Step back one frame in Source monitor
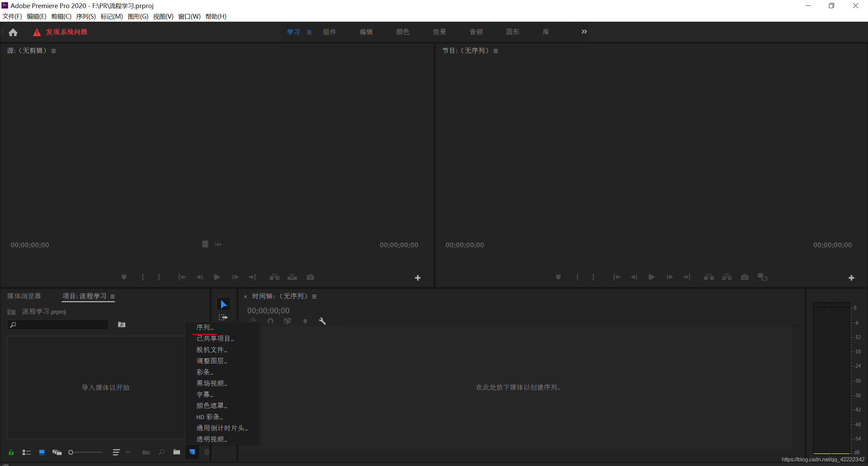The image size is (868, 466). click(199, 277)
